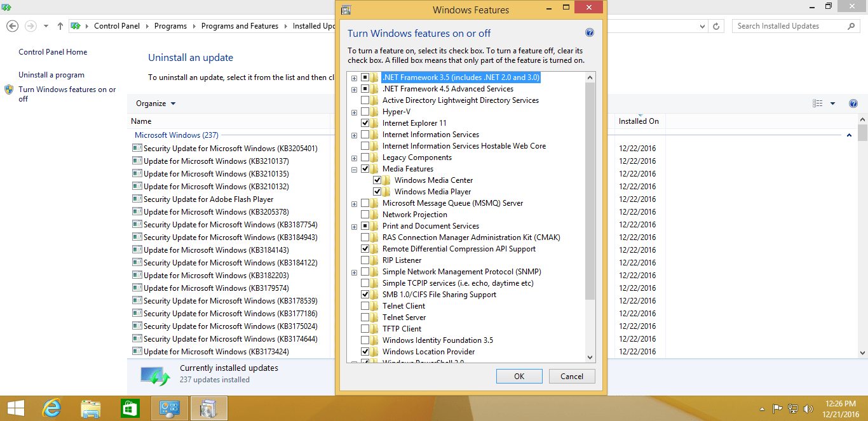Click Turn Windows features on or off link
The width and height of the screenshot is (868, 421).
point(67,94)
